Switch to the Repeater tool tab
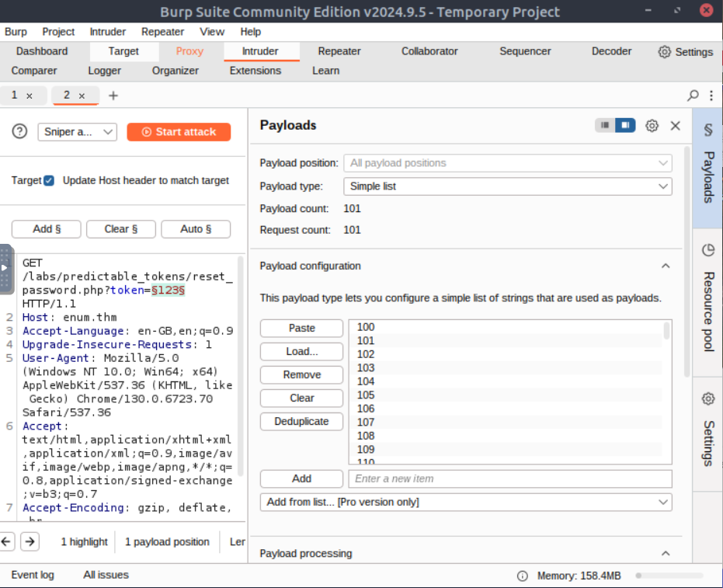723x588 pixels. [x=339, y=51]
